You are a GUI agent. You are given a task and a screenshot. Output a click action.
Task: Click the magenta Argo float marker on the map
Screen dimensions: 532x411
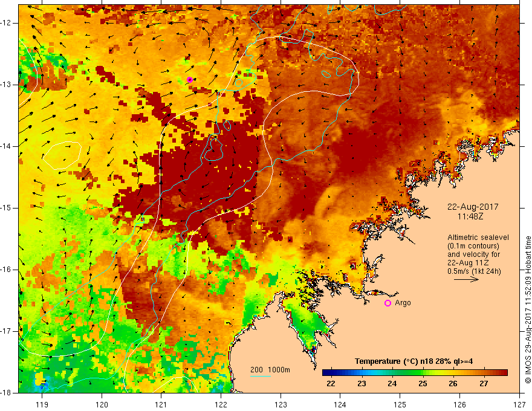coord(190,80)
